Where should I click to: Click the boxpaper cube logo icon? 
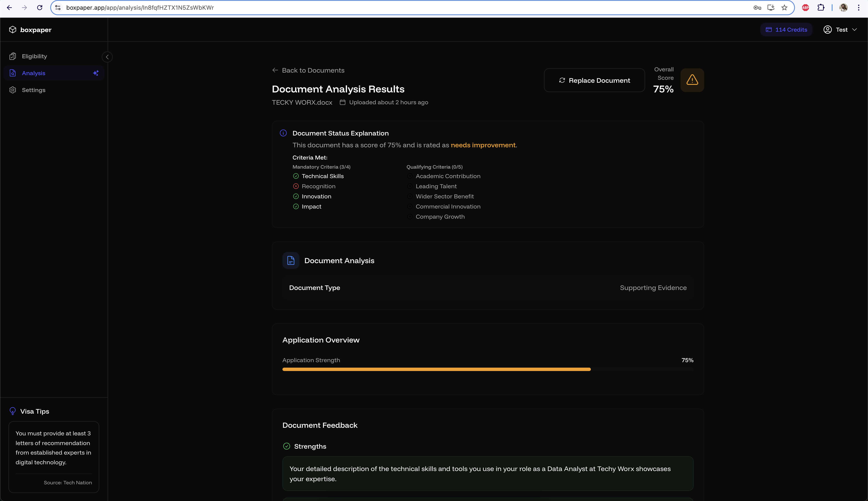pos(13,30)
